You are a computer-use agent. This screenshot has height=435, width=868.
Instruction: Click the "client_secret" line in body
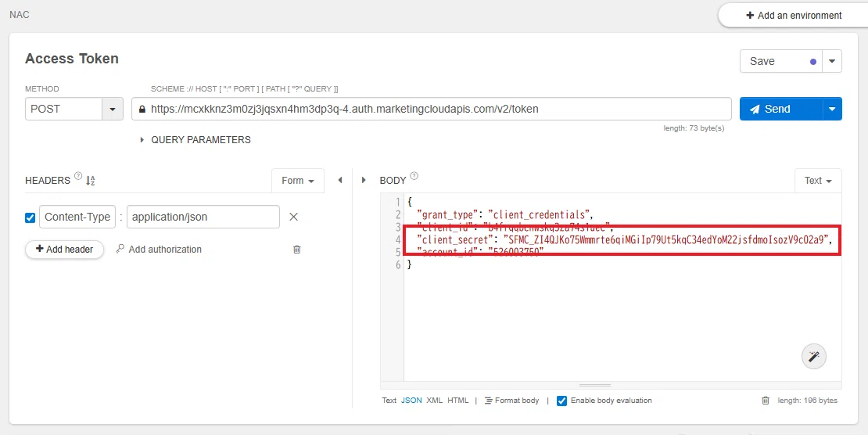(625, 239)
